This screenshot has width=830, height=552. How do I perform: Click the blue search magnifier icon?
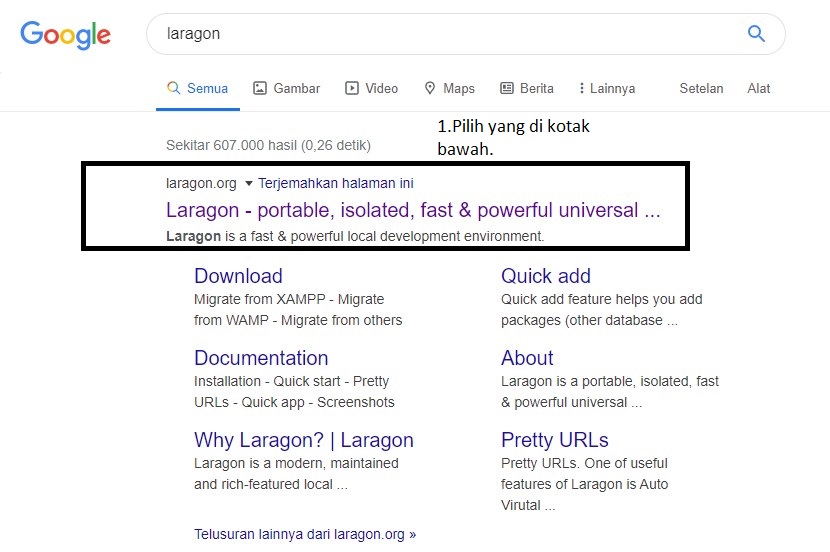pos(756,33)
